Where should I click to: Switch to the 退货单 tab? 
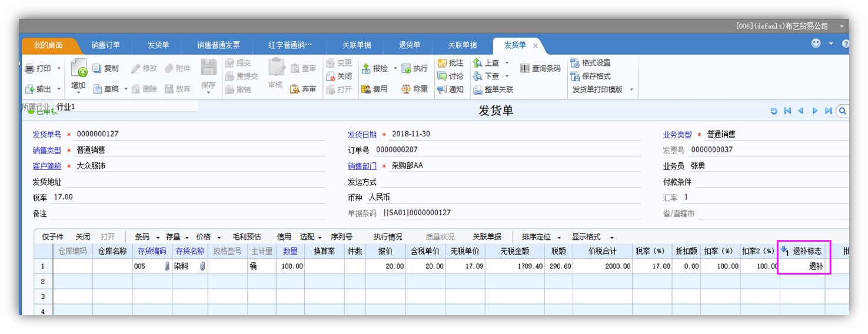[x=410, y=45]
